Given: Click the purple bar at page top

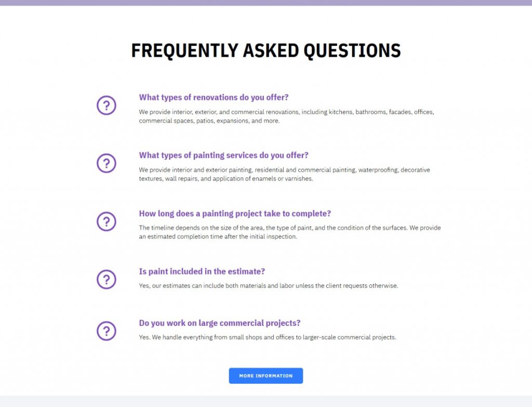Looking at the screenshot, I should [x=266, y=3].
